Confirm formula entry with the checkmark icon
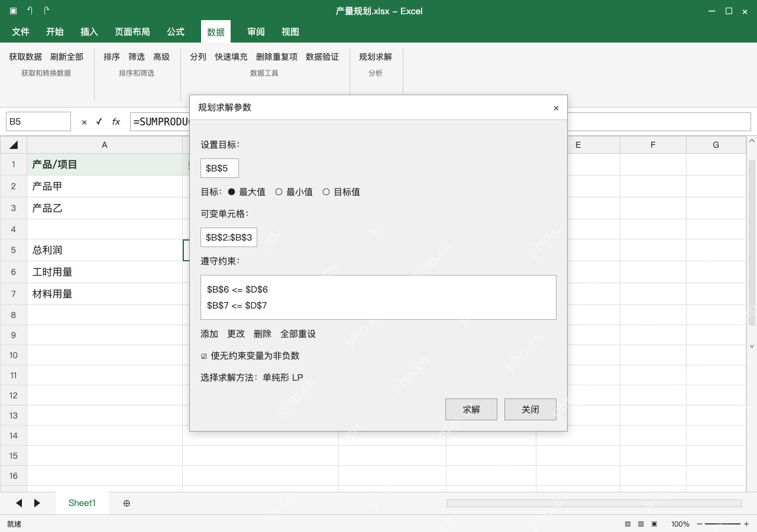757x532 pixels. 99,122
